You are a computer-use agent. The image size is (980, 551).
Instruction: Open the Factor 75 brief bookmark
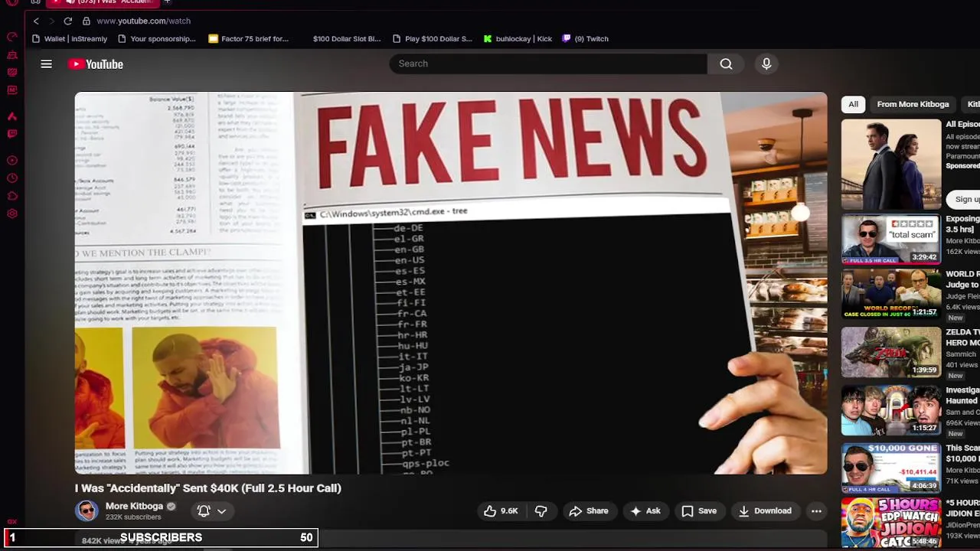(248, 39)
